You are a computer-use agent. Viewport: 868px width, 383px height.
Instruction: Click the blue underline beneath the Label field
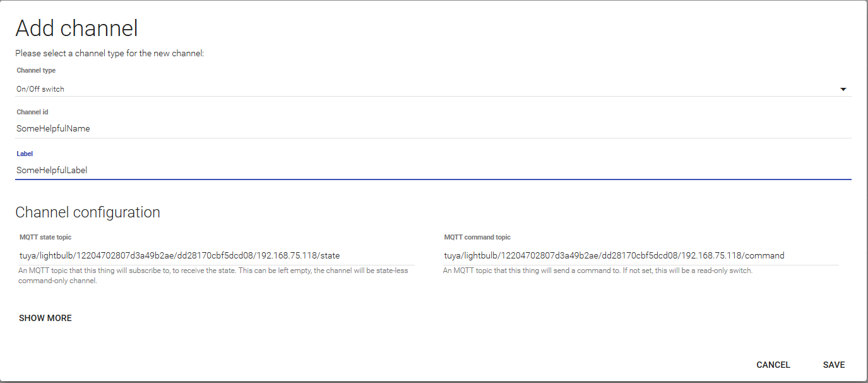(433, 179)
